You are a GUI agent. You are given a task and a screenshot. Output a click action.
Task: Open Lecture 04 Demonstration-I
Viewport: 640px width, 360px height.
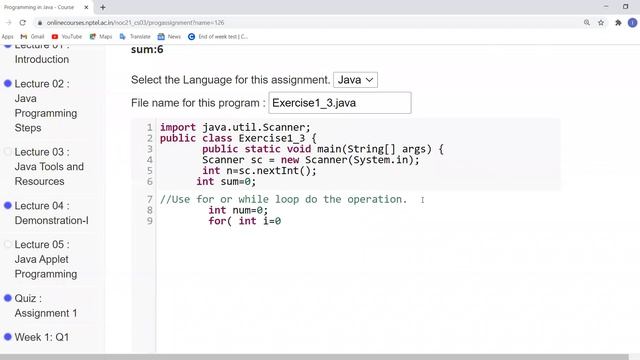tap(51, 213)
